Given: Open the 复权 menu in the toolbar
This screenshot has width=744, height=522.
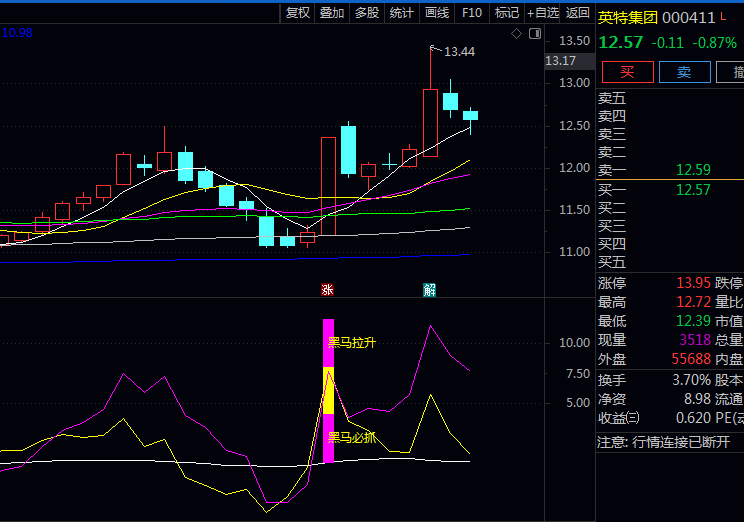Looking at the screenshot, I should pos(298,13).
